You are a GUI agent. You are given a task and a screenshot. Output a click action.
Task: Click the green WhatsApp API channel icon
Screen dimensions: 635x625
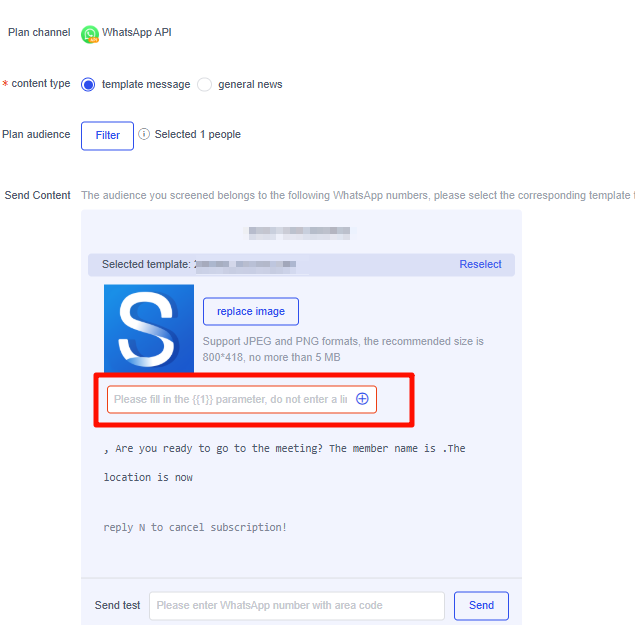[89, 34]
